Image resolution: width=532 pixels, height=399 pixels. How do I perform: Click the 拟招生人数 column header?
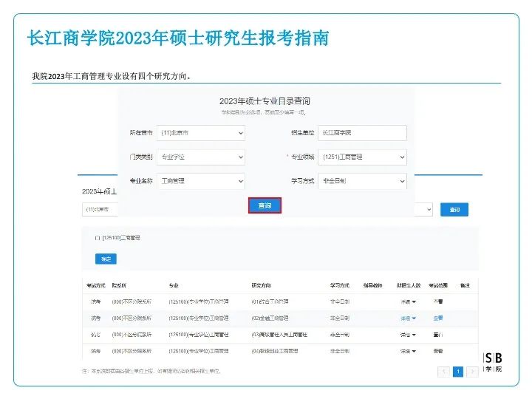tap(409, 286)
